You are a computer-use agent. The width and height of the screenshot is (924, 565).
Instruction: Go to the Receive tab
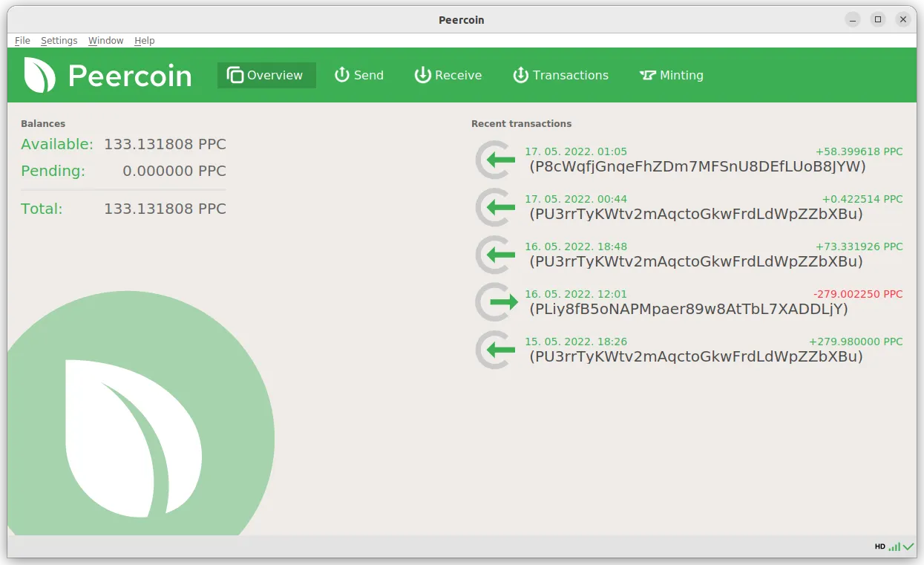(x=448, y=75)
